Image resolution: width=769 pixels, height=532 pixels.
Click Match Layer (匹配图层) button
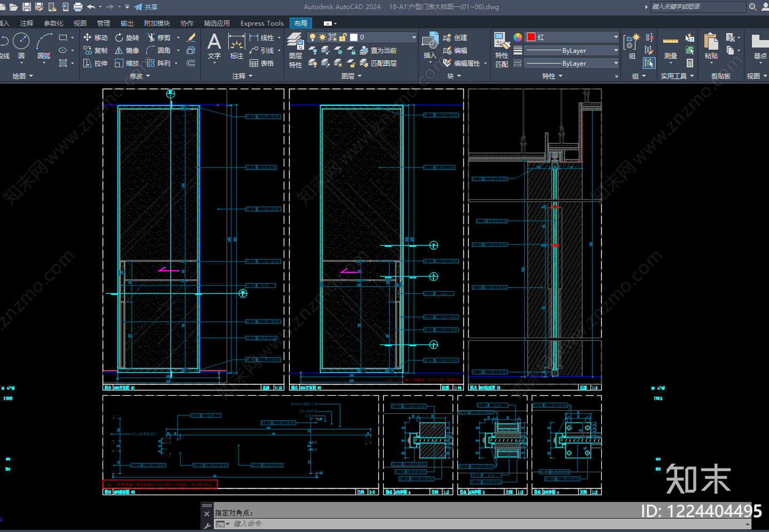378,63
